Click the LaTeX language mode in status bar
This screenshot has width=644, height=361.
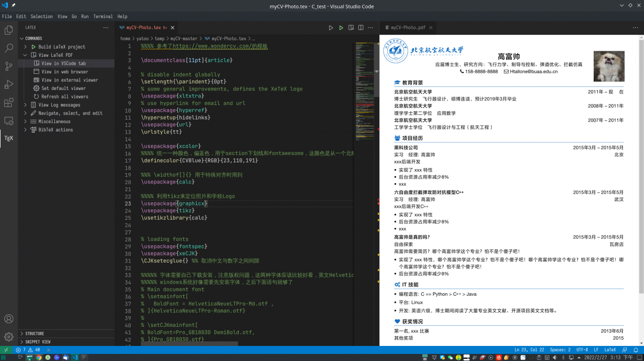(610, 349)
